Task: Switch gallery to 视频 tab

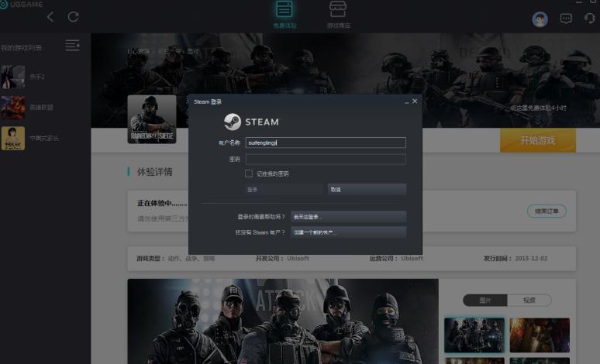Action: pyautogui.click(x=529, y=300)
